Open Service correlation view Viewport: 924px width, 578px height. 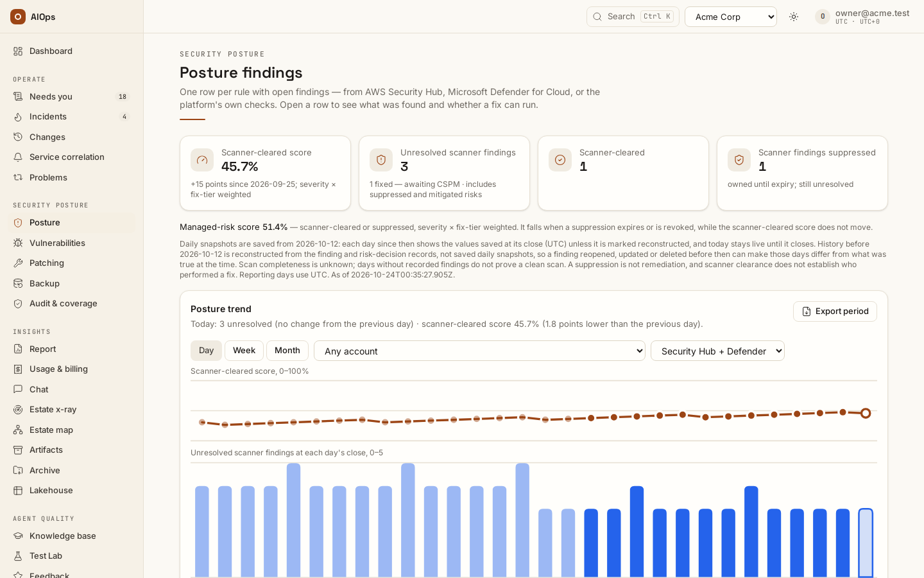(71, 157)
